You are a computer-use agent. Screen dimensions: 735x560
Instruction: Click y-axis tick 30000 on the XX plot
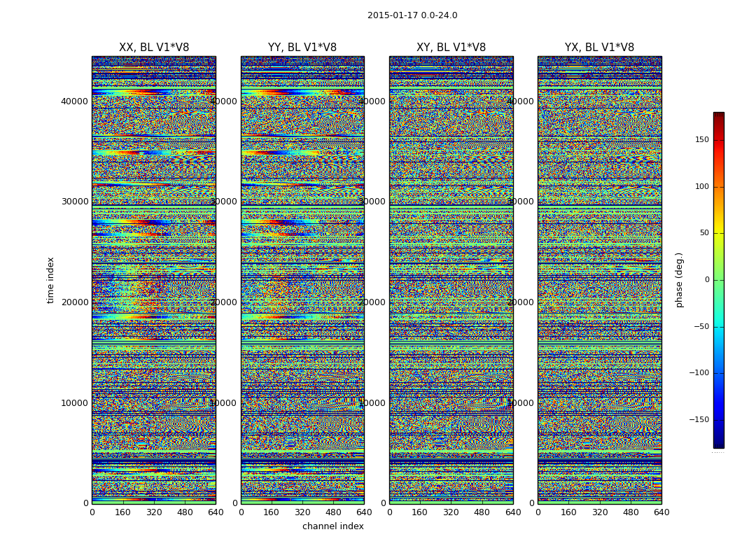[x=74, y=202]
